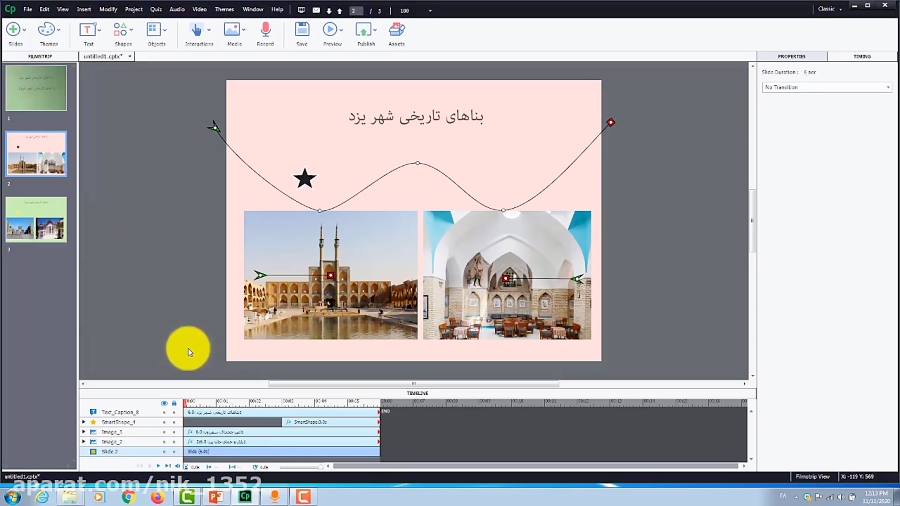900x506 pixels.
Task: Click the timeline horizontal scrollbar
Action: pos(536,466)
